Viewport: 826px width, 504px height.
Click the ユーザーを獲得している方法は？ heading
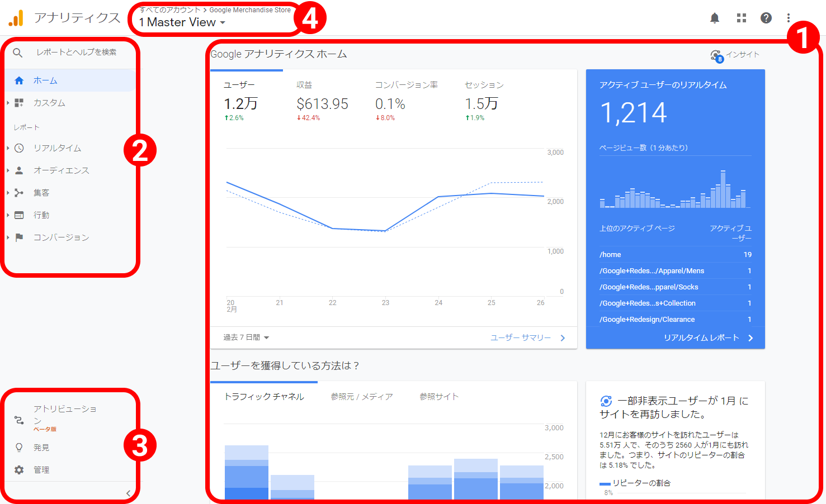285,365
